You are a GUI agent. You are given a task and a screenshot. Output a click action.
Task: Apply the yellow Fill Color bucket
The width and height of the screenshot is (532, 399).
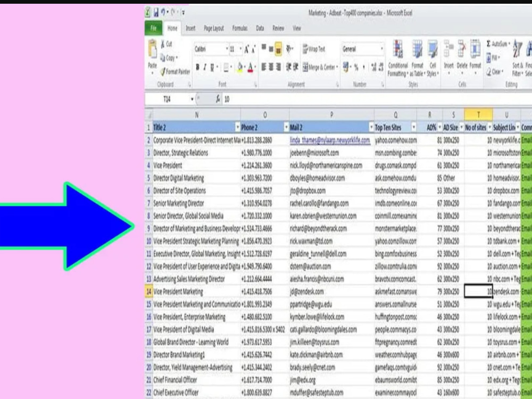click(240, 68)
